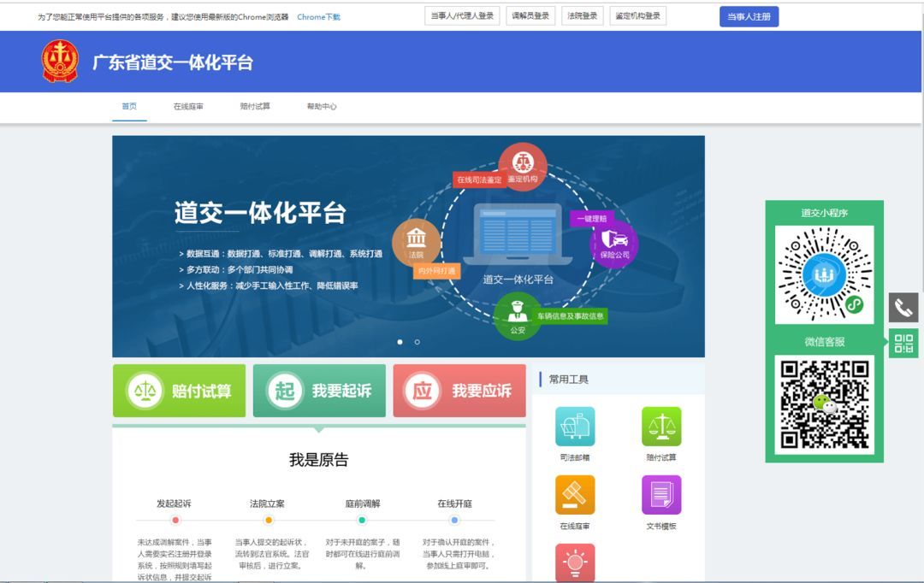Open the 帮助中心 navigation tab

coord(322,107)
